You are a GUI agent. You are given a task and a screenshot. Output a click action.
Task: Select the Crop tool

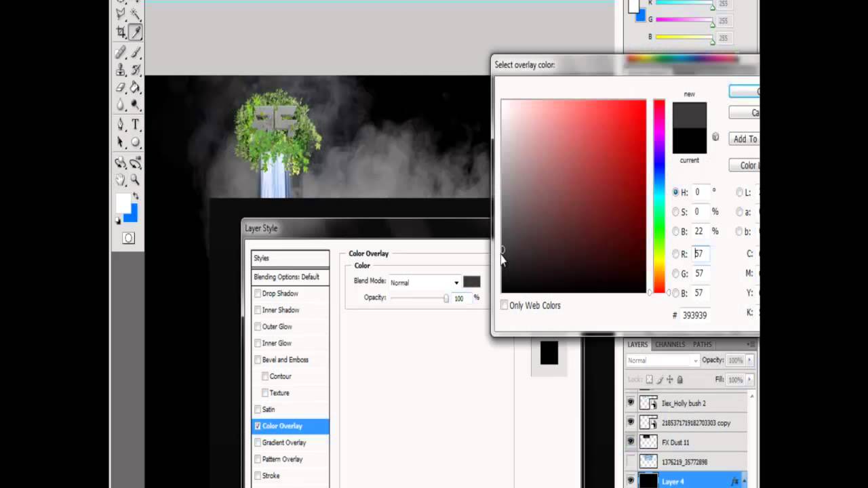(121, 31)
